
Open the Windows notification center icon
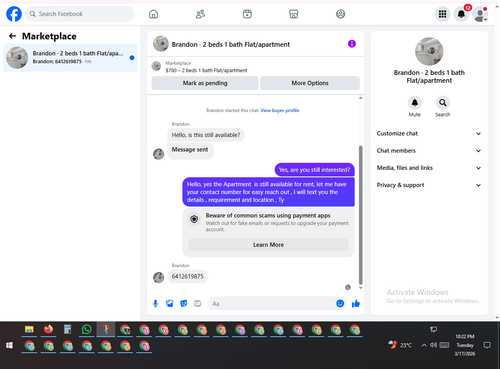tap(487, 345)
